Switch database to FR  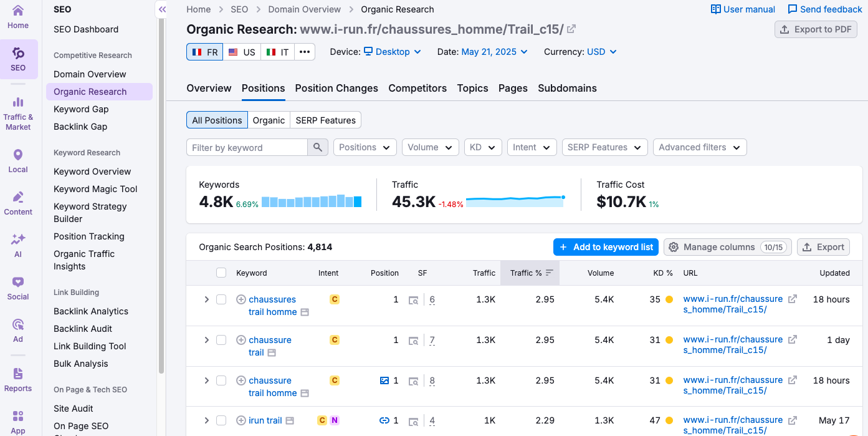tap(204, 52)
